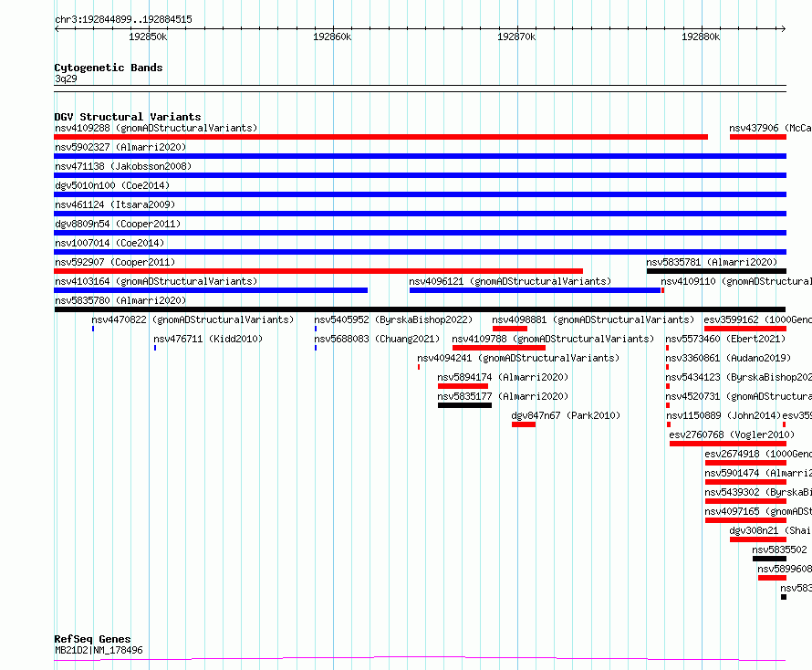
Task: Open variant nsv461124 (Itsara2009)
Action: 115,204
